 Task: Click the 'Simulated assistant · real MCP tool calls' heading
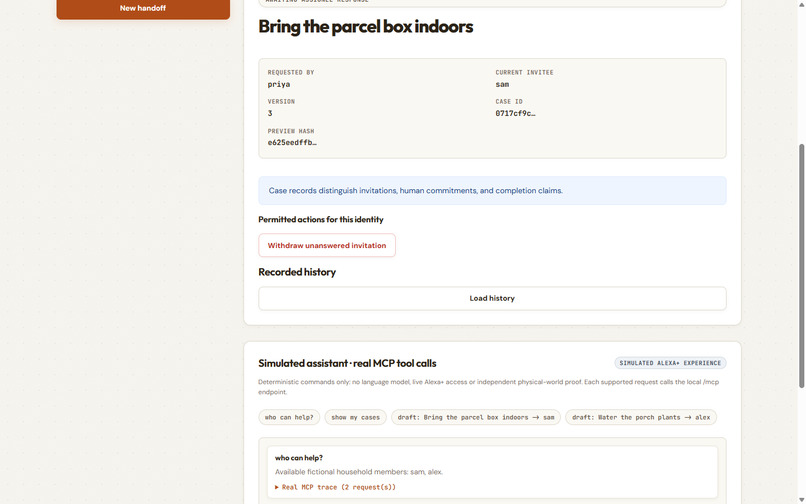(x=347, y=363)
